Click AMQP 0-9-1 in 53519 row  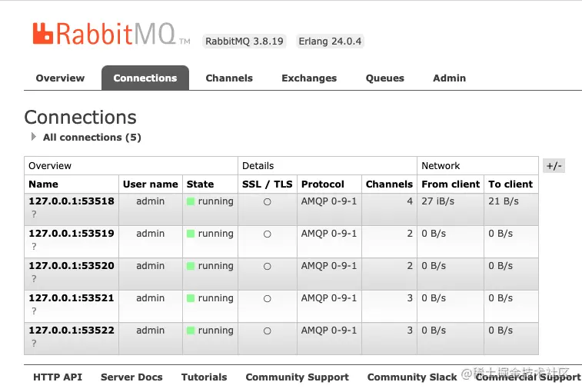[x=329, y=234]
